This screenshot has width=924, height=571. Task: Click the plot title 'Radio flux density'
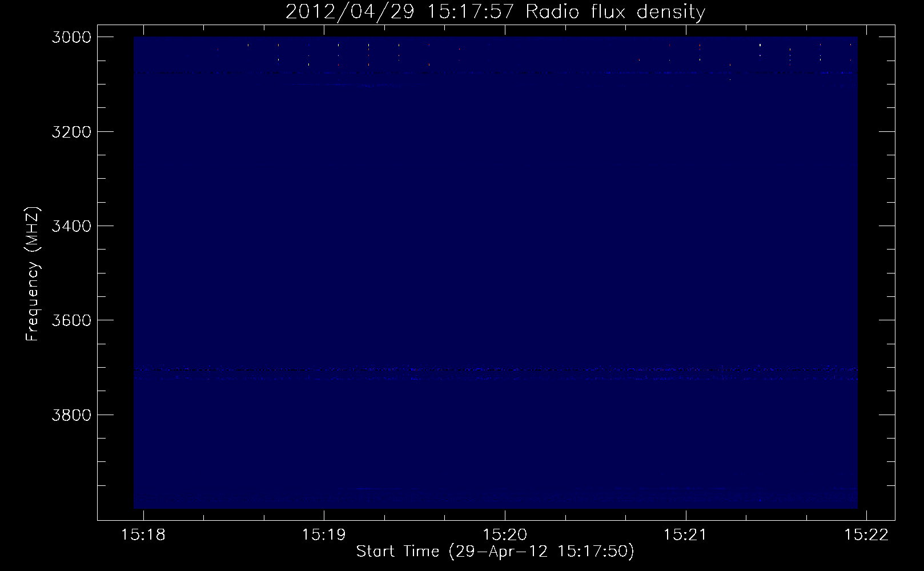(x=615, y=12)
